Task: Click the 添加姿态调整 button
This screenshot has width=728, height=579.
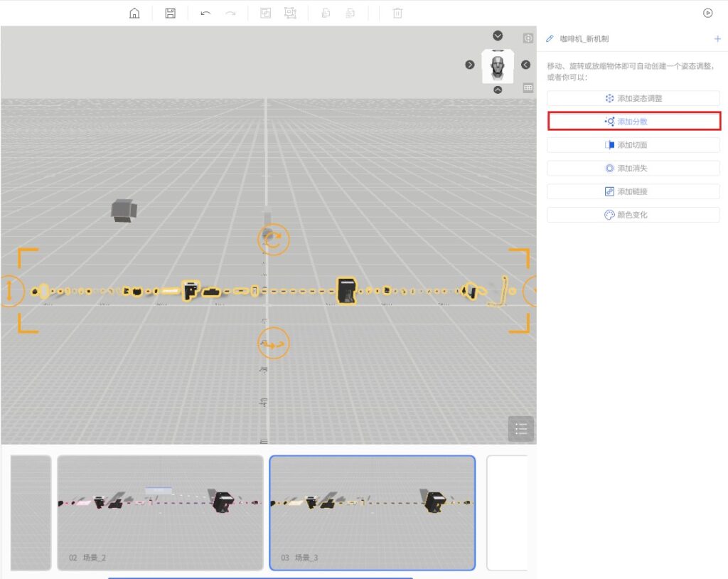Action: pos(633,98)
